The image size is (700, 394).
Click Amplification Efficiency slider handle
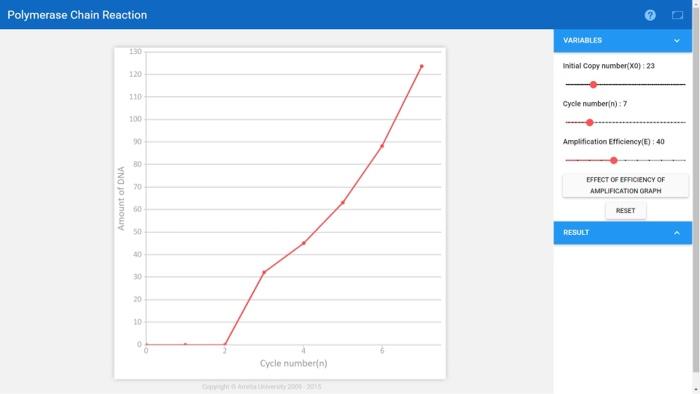614,160
